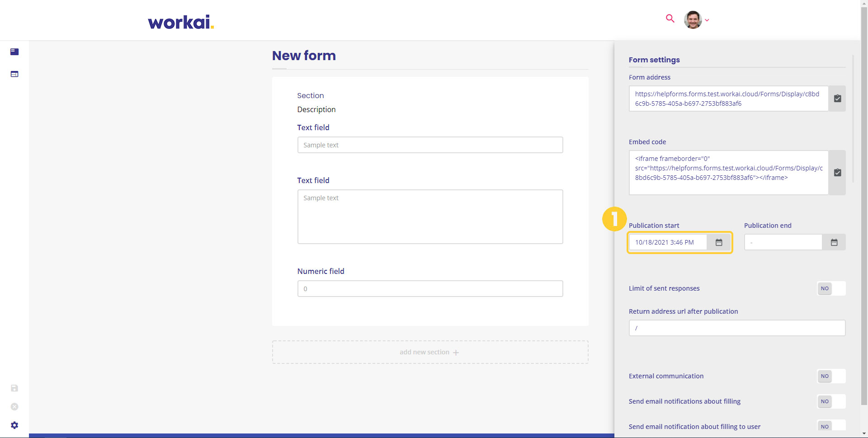Click the Form settings heading
This screenshot has width=868, height=438.
654,60
